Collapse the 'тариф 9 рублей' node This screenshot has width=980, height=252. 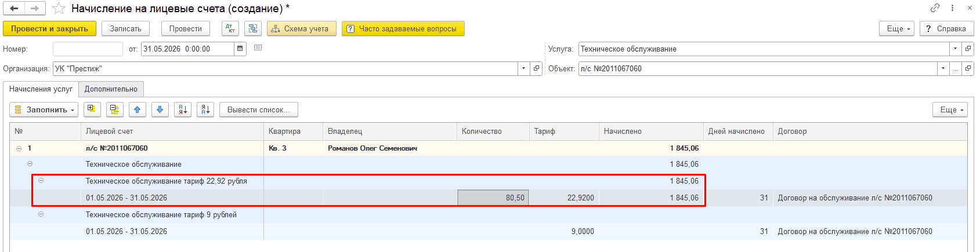pyautogui.click(x=41, y=214)
